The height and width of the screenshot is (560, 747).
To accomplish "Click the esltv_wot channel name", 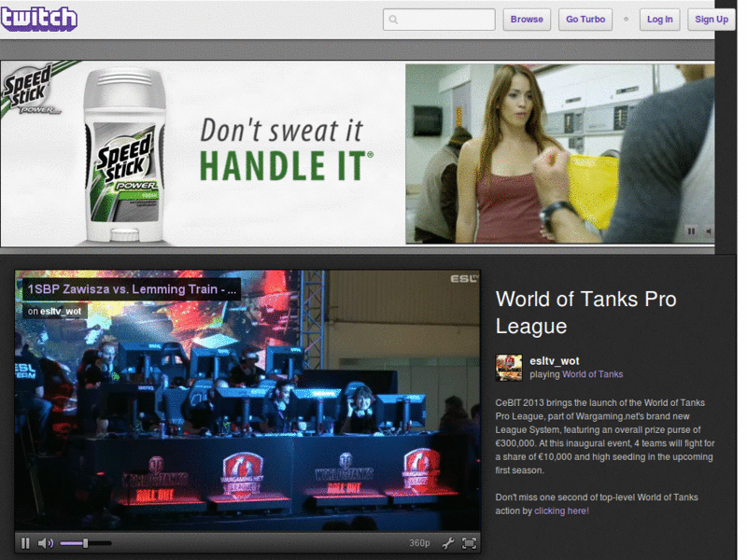I will pos(554,359).
